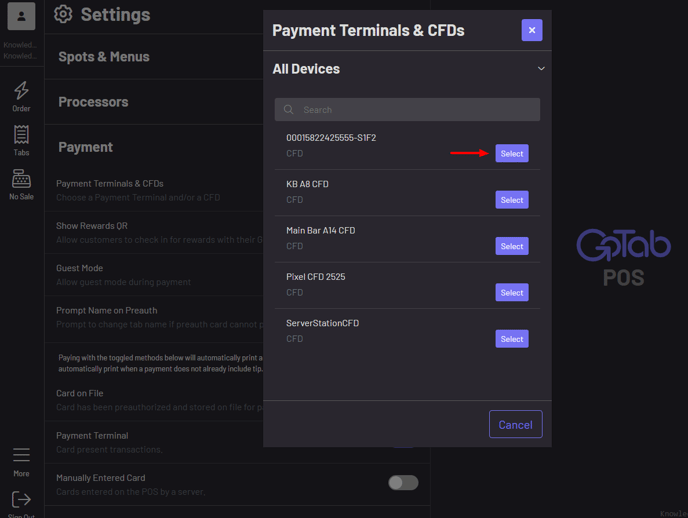Click the 00015822425555-S1F2 device name
This screenshot has height=518, width=688.
click(331, 138)
